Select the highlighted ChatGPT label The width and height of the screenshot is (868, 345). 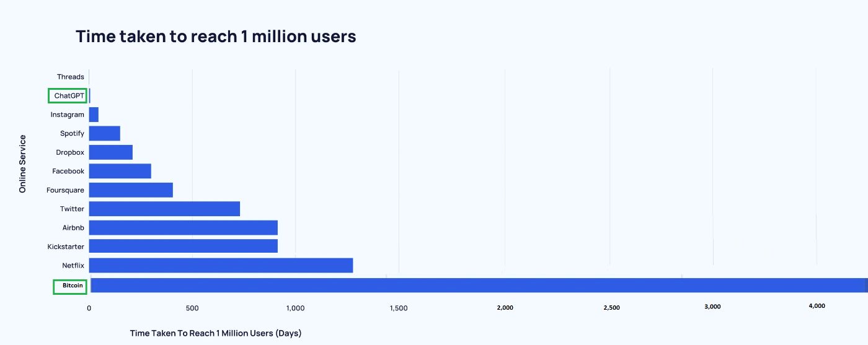click(x=68, y=96)
